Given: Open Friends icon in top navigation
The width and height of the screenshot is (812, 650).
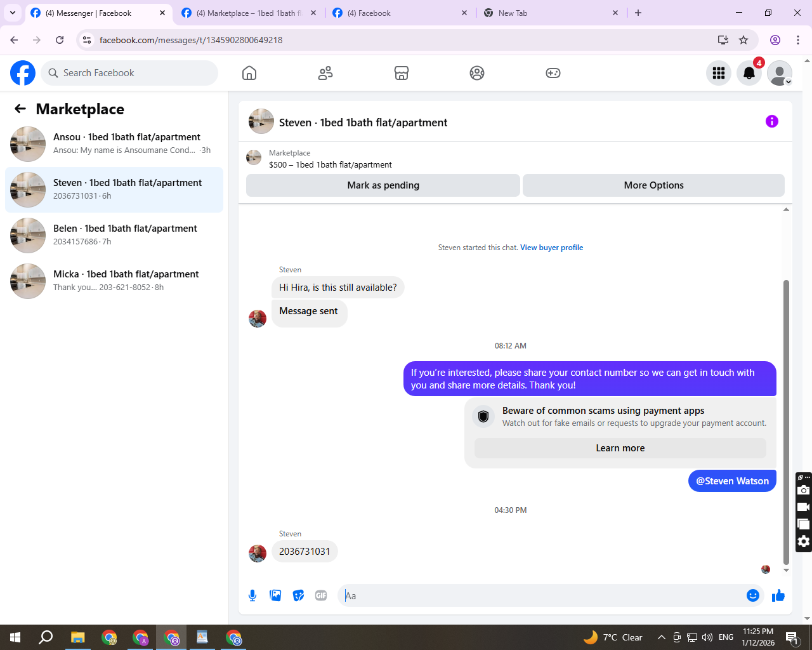Looking at the screenshot, I should [x=325, y=73].
